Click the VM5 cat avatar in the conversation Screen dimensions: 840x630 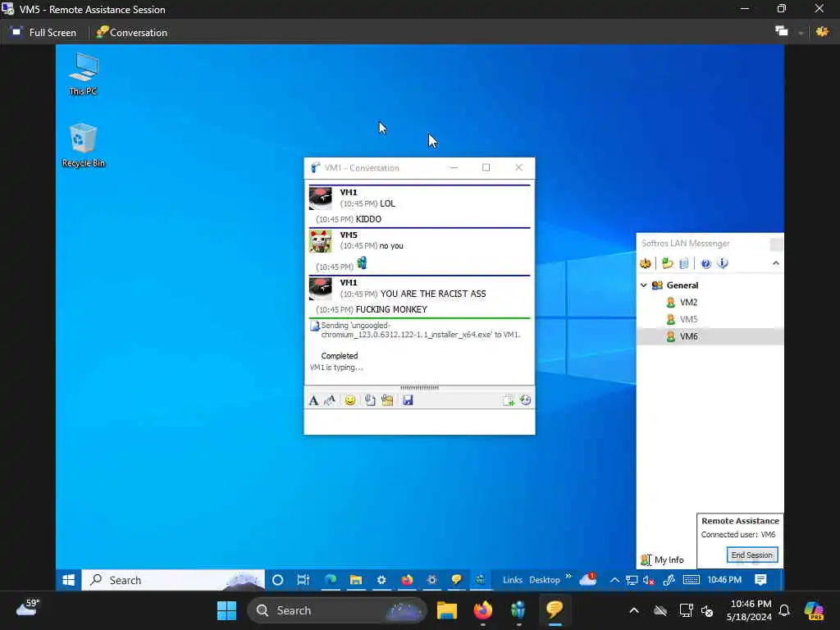tap(321, 241)
